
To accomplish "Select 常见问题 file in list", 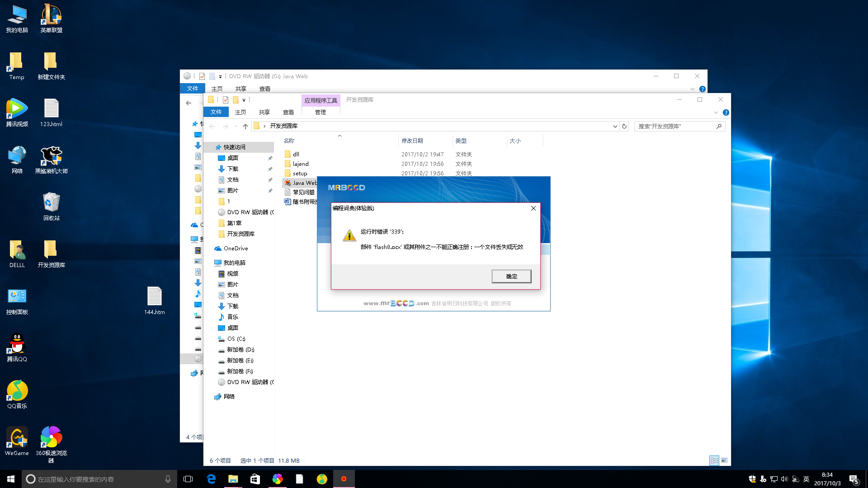I will click(300, 192).
